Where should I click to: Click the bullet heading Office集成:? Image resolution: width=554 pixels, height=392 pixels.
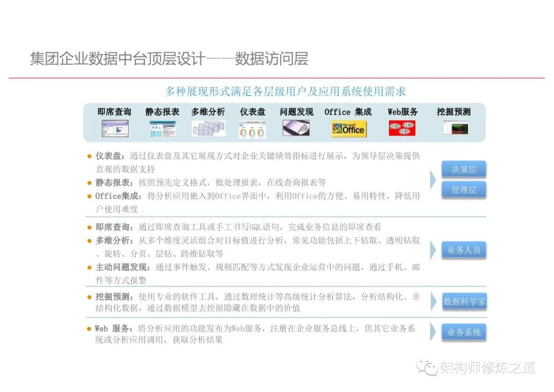(x=118, y=196)
